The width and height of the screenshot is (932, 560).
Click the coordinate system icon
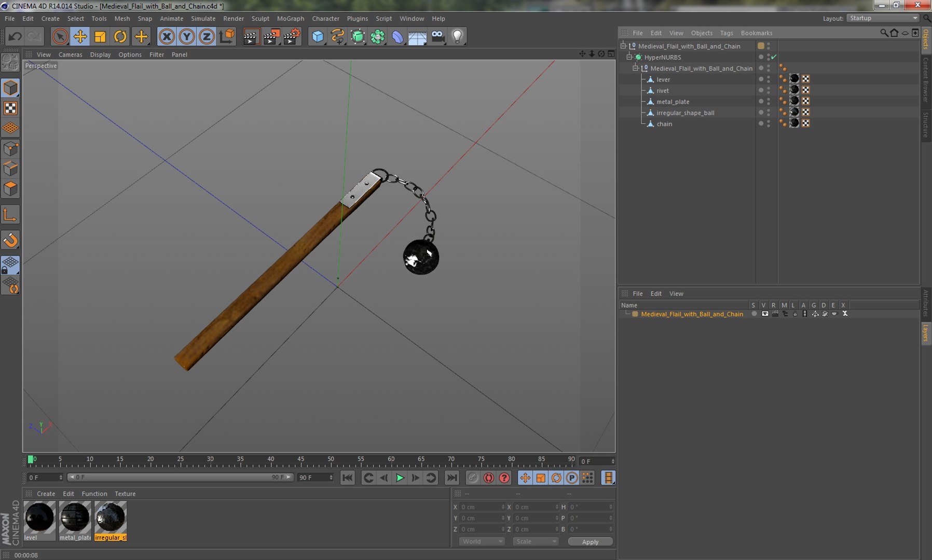pyautogui.click(x=227, y=36)
